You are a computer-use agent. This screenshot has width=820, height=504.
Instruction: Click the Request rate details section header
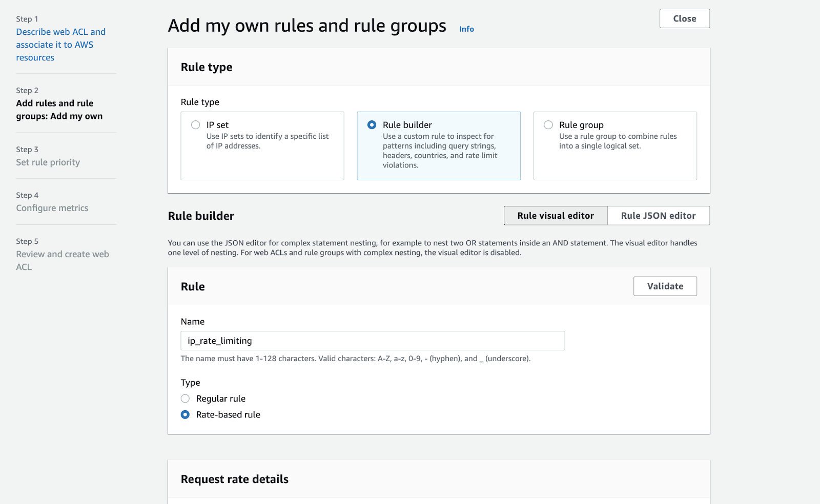[x=235, y=479]
